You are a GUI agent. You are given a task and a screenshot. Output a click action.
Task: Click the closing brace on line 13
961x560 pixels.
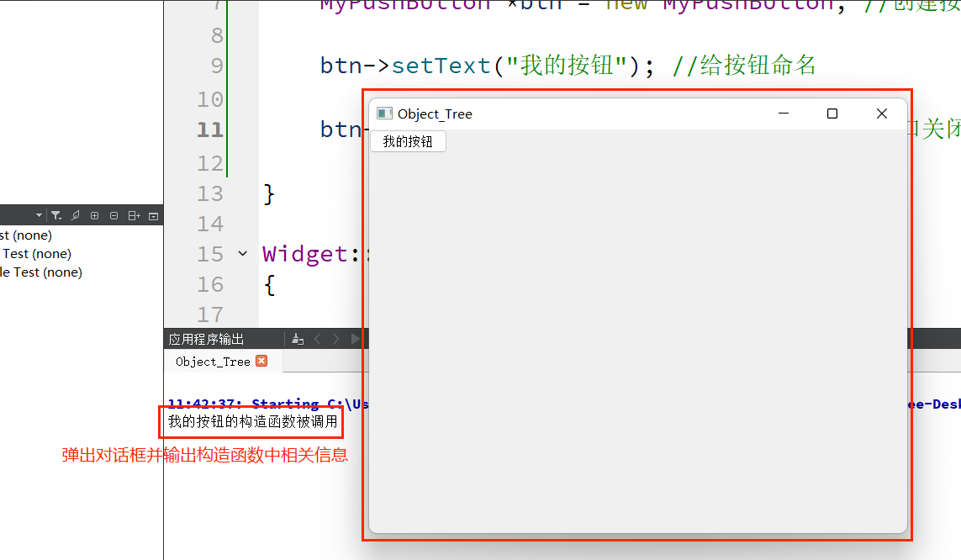pos(269,194)
